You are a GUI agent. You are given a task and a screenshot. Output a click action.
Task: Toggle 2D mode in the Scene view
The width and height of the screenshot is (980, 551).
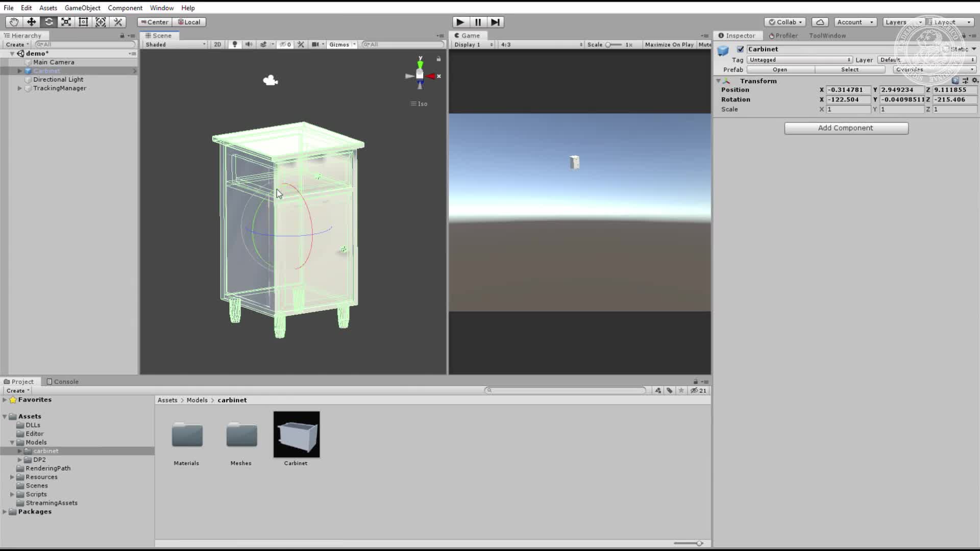[217, 44]
